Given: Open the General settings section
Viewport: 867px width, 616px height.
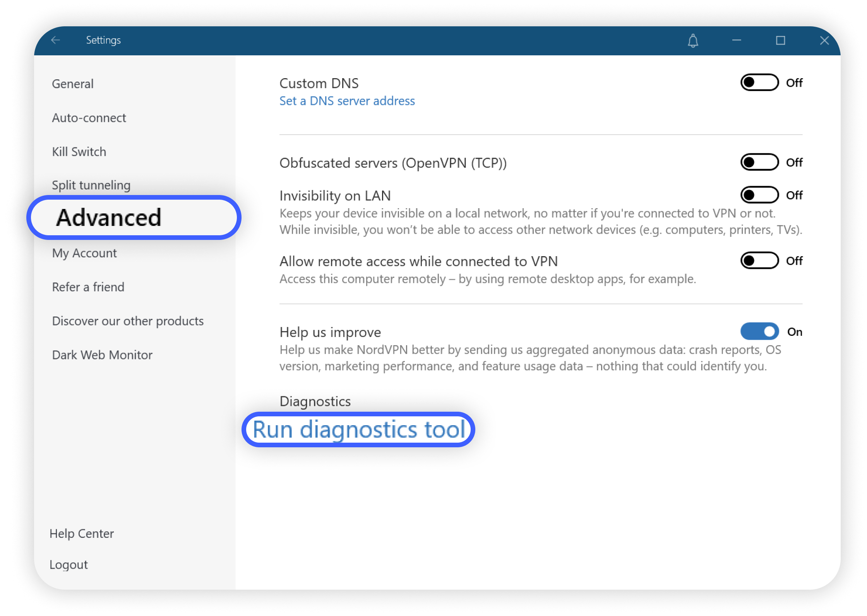Looking at the screenshot, I should click(73, 84).
